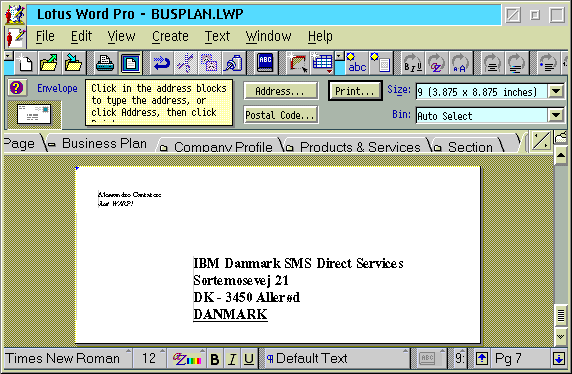This screenshot has width=572, height=374.
Task: Cycle alignment options icon
Action: click(x=492, y=63)
